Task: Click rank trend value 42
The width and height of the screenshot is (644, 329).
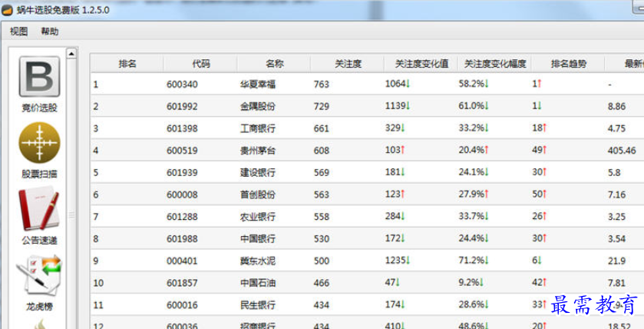Action: coord(540,283)
